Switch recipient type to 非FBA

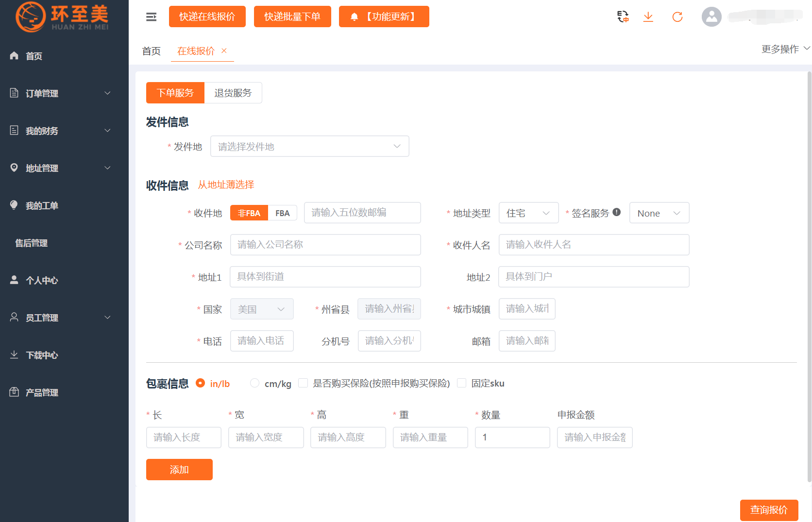point(249,213)
